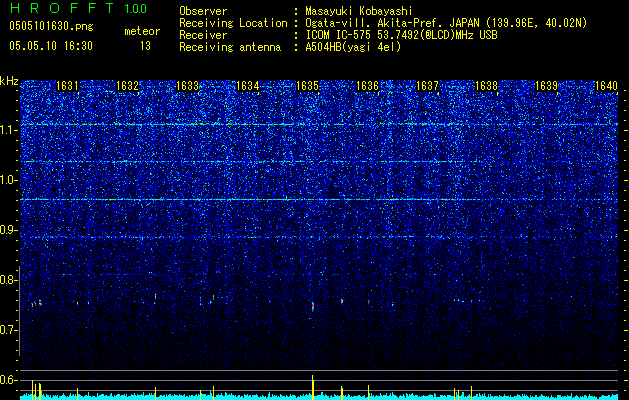Click the 'Receiving antenna' field label
Image resolution: width=629 pixels, height=400 pixels.
[230, 47]
